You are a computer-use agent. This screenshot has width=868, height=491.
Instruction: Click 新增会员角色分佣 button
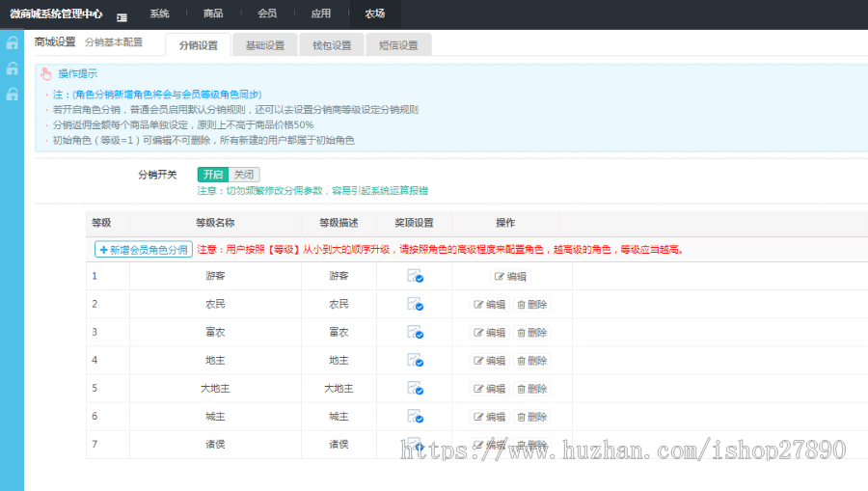click(144, 250)
